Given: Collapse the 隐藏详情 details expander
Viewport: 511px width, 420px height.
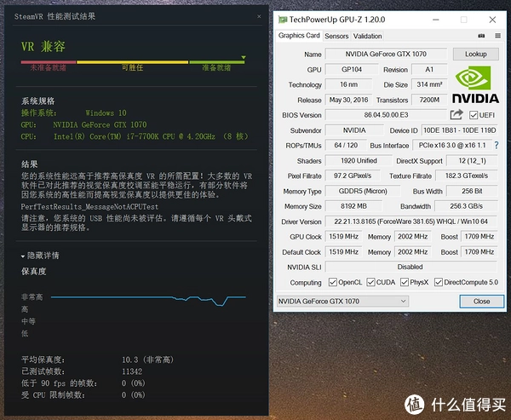Looking at the screenshot, I should click(x=40, y=256).
